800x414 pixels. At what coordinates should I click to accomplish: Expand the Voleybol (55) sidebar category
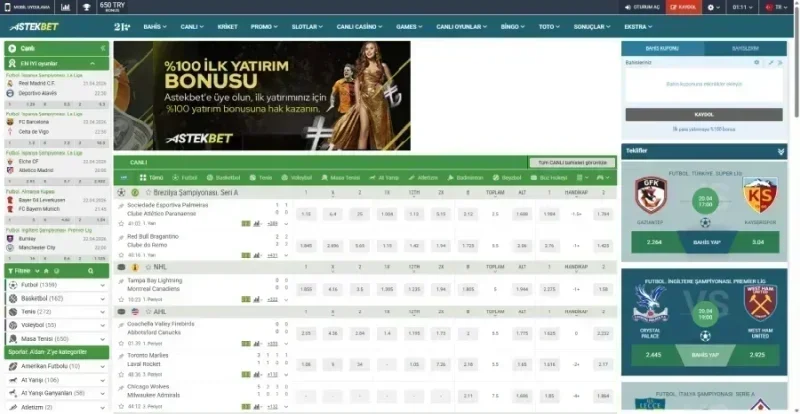(57, 325)
